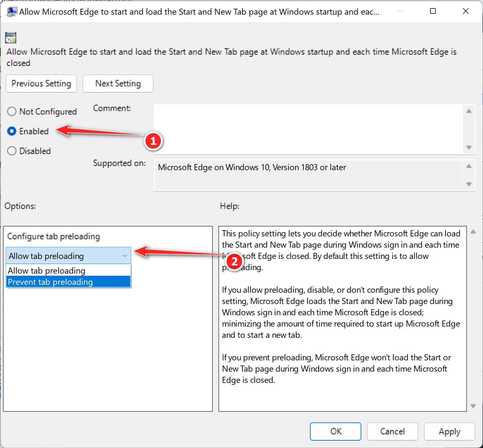Choose 'Allow tab preloading' from the list
Screen dimensions: 483x448
(x=68, y=270)
